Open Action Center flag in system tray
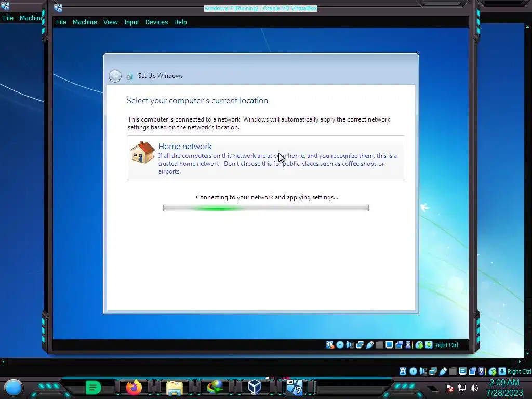The width and height of the screenshot is (532, 399). (x=449, y=388)
